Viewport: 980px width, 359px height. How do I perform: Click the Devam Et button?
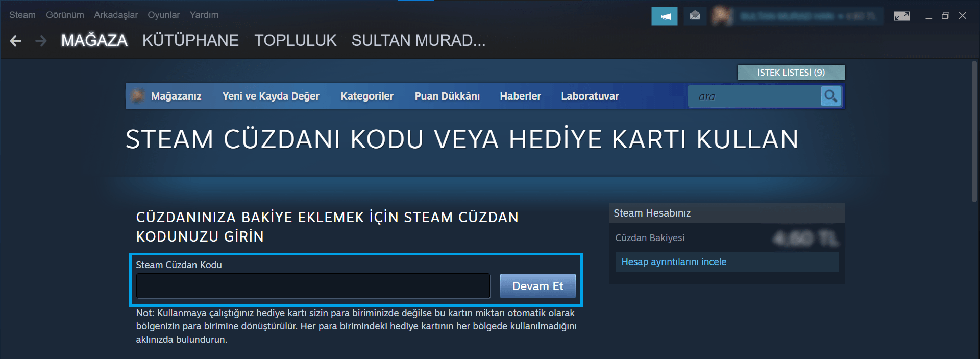(538, 286)
